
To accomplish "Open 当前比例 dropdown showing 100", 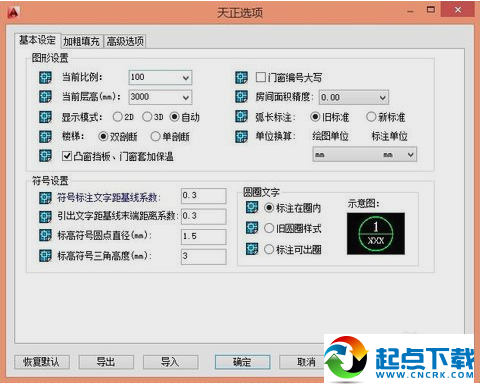I will 160,78.
